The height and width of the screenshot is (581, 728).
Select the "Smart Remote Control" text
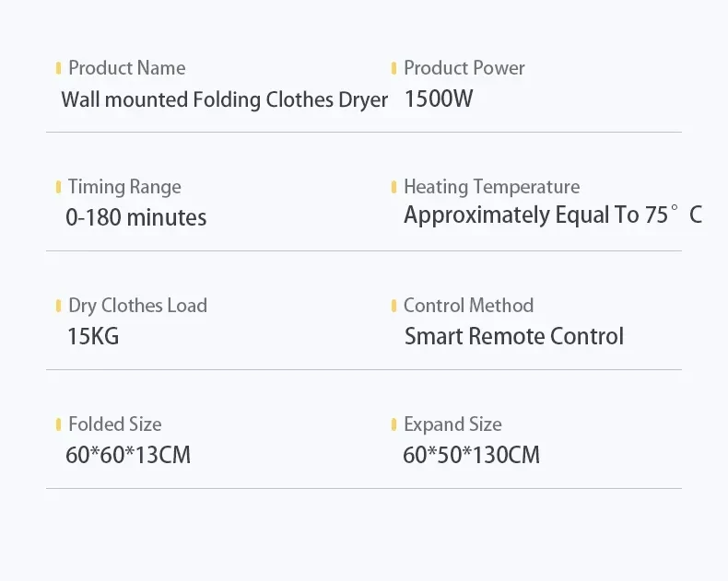point(514,337)
